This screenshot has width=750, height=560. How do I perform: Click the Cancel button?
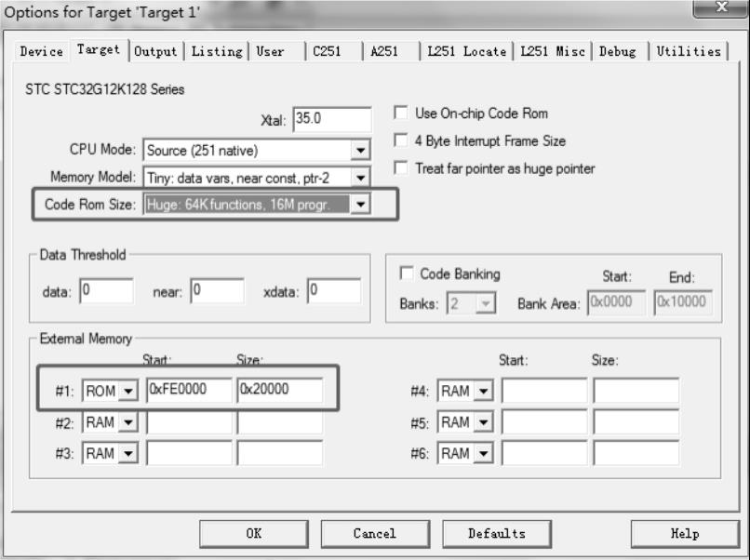click(375, 534)
